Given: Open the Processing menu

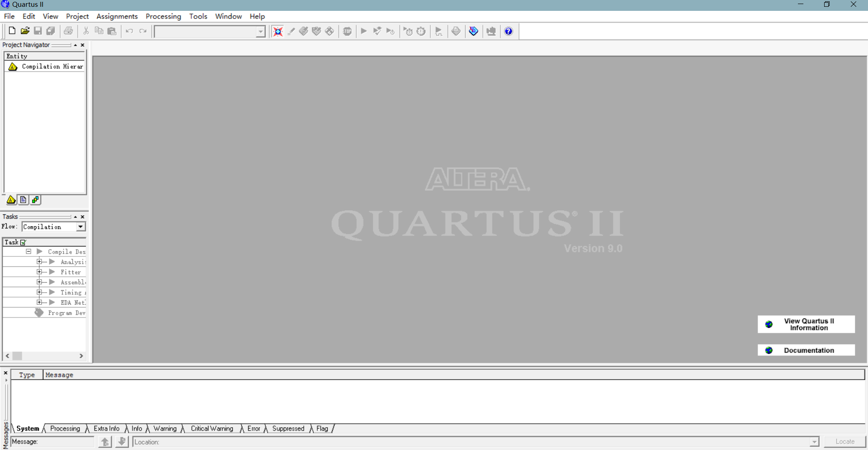Looking at the screenshot, I should [163, 16].
